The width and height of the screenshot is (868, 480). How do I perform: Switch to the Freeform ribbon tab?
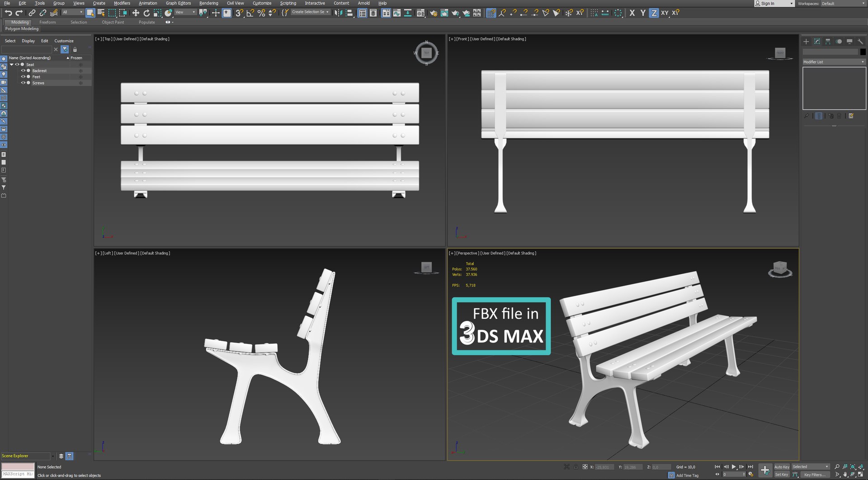(x=47, y=22)
